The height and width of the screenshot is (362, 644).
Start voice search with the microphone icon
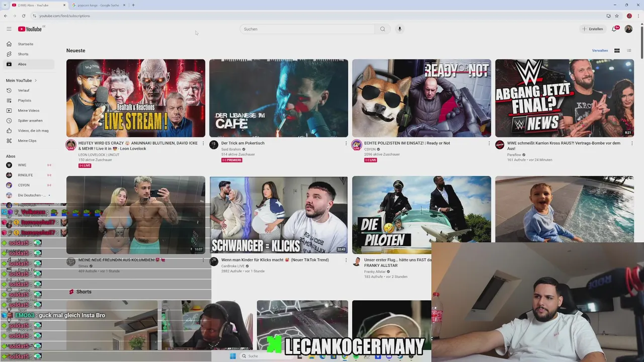click(x=399, y=29)
